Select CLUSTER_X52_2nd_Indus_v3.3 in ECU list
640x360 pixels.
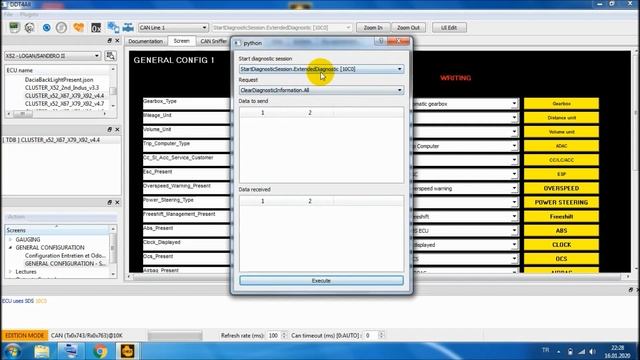[62, 88]
